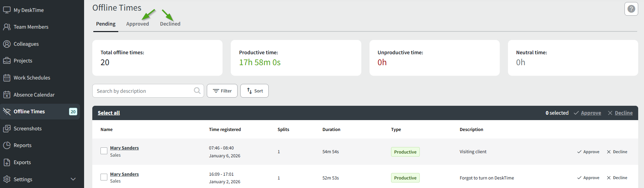This screenshot has width=644, height=188.
Task: Click the Projects briefcase icon
Action: point(7,61)
